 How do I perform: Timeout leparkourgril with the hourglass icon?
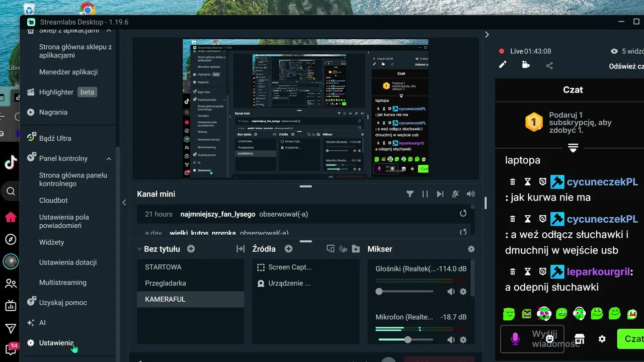[x=527, y=272]
